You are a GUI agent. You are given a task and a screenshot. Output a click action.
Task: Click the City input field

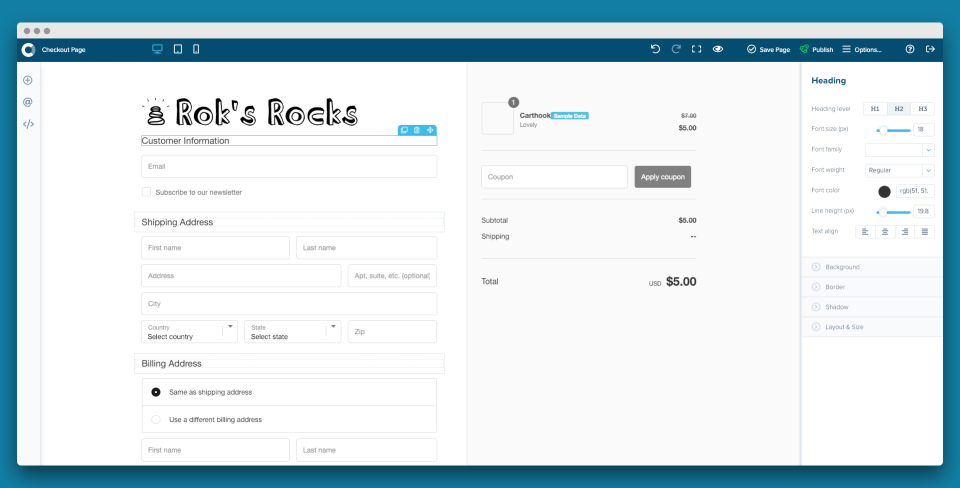pos(289,304)
